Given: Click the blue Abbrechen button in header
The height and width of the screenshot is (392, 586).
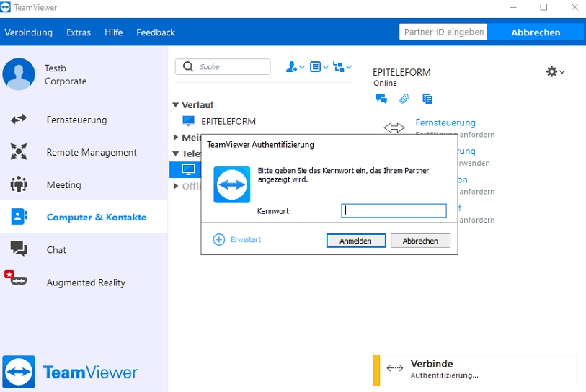Looking at the screenshot, I should coord(536,32).
